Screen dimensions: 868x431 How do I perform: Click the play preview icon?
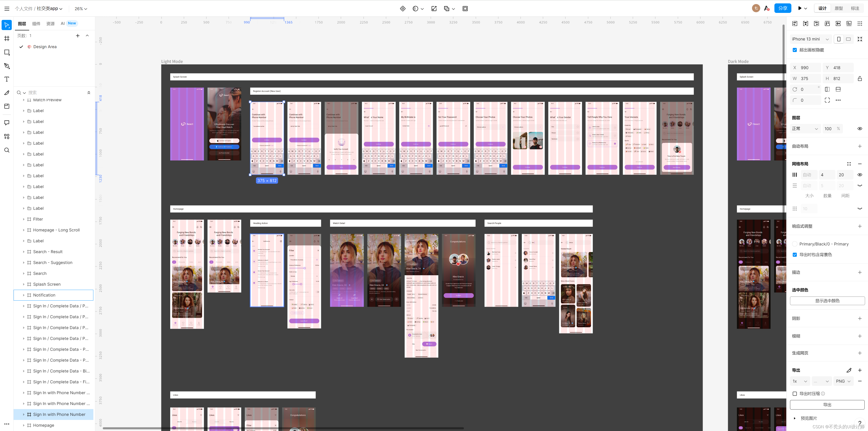(800, 8)
